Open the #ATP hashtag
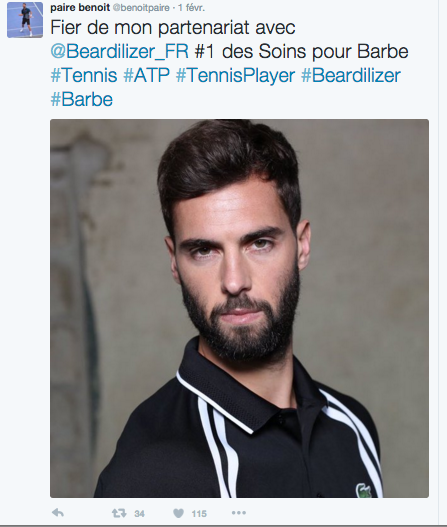 point(147,75)
